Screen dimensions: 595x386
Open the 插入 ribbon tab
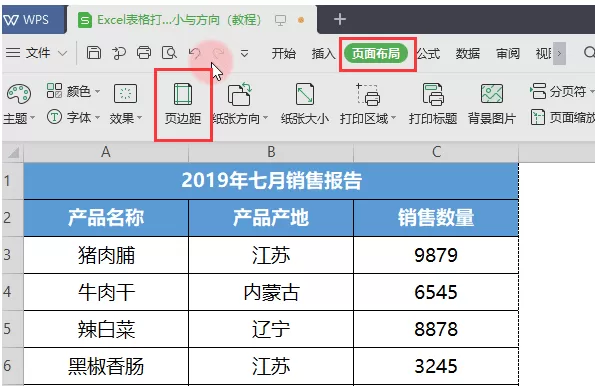tap(323, 54)
